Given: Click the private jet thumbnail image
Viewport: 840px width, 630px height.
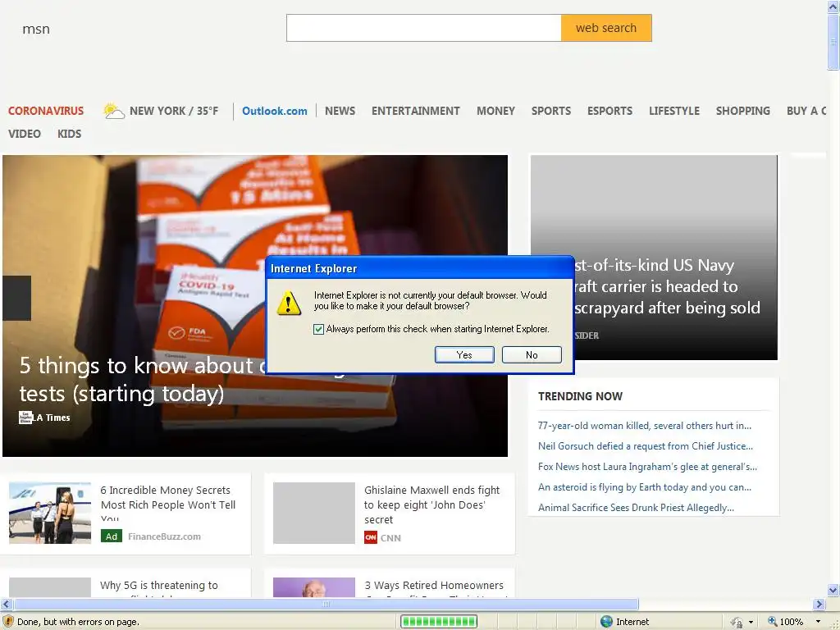Looking at the screenshot, I should point(50,514).
